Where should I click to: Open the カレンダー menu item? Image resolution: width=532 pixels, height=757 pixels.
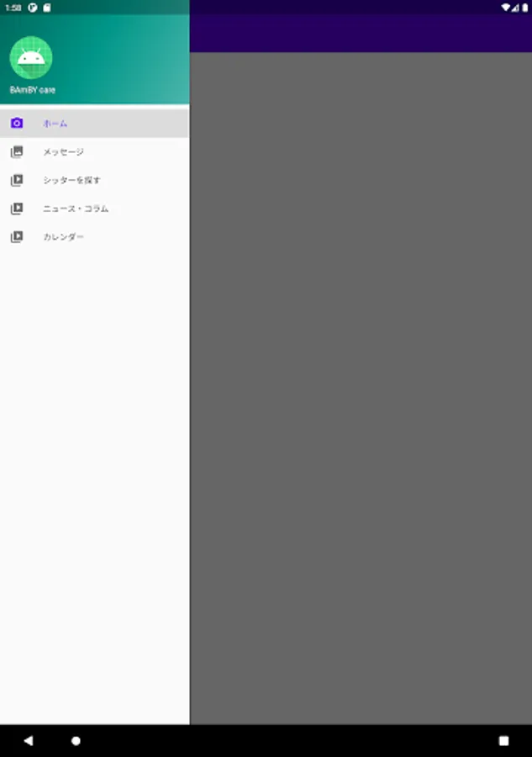pyautogui.click(x=94, y=237)
